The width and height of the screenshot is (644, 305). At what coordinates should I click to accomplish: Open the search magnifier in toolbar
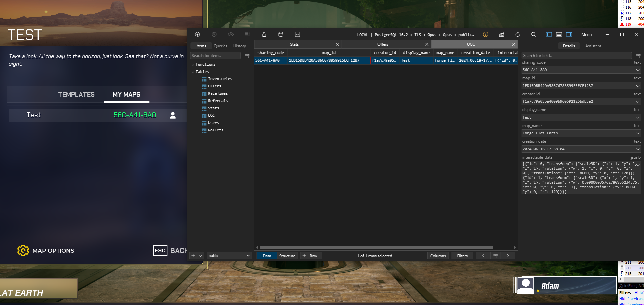(534, 34)
